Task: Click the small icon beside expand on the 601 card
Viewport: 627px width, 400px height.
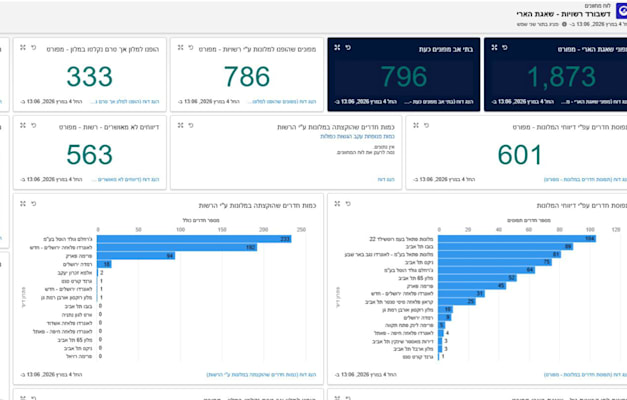Action: (x=426, y=126)
